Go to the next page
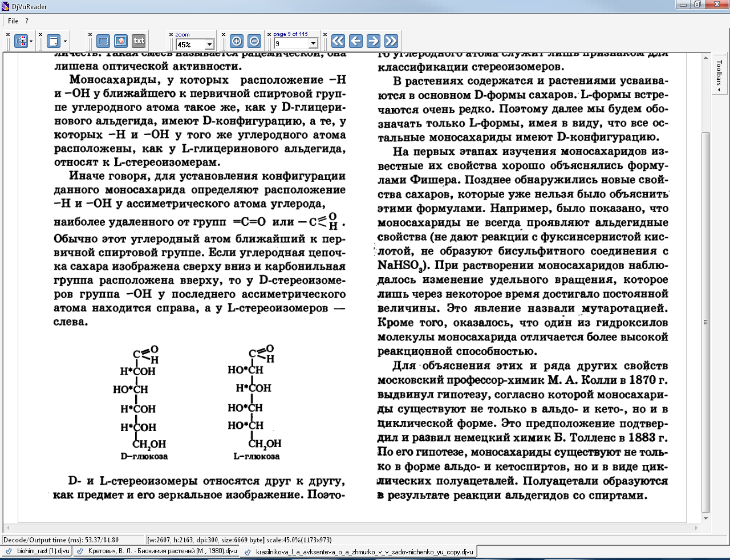Viewport: 730px width, 560px height. click(x=373, y=41)
